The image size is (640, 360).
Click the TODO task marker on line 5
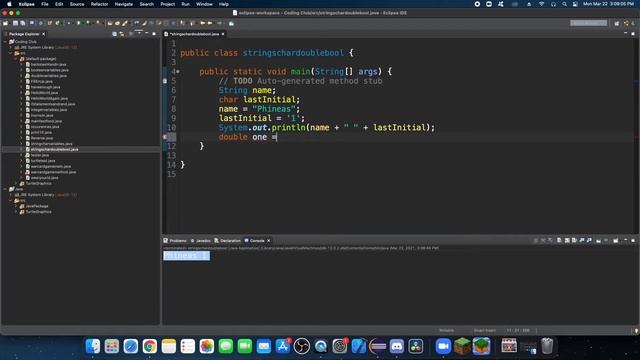coord(165,81)
